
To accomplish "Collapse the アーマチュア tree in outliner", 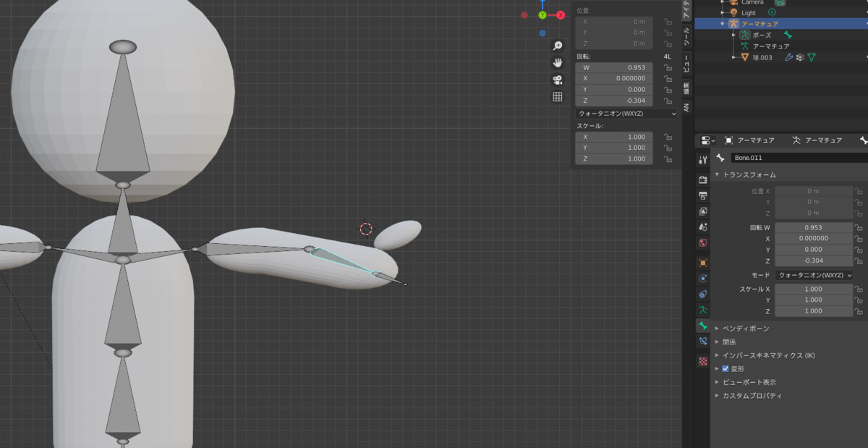I will [x=723, y=24].
